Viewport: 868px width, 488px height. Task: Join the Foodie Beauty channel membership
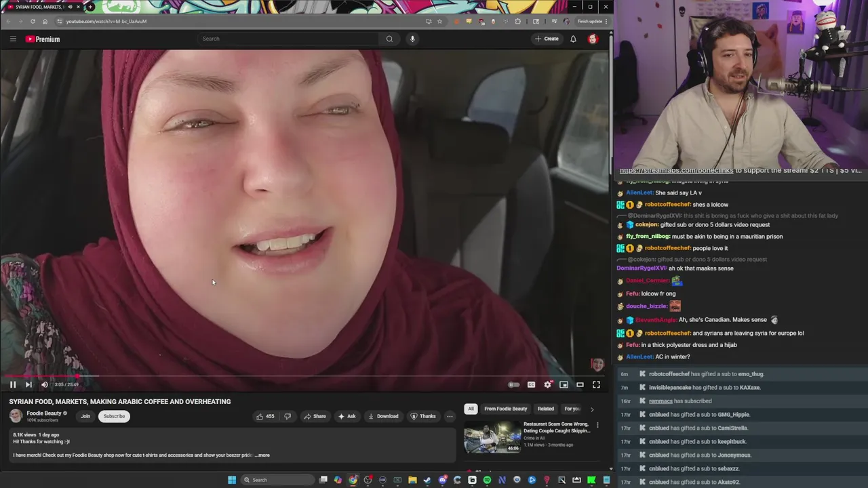85,416
